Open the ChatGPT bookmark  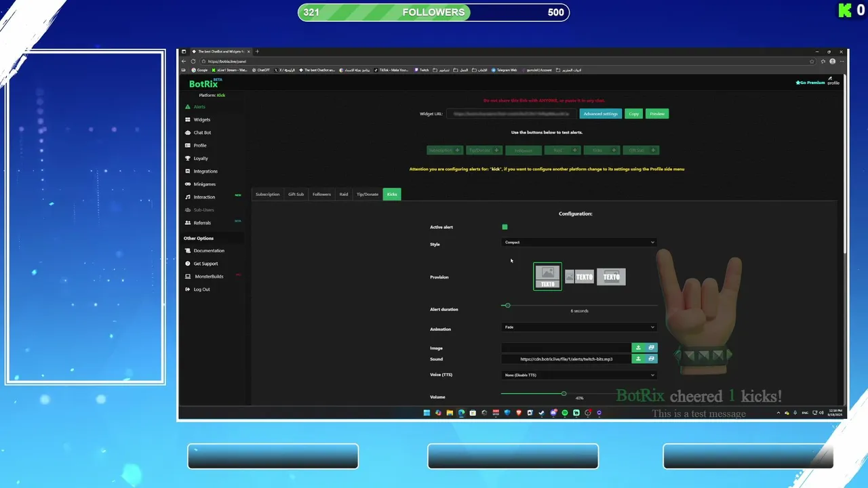click(261, 70)
